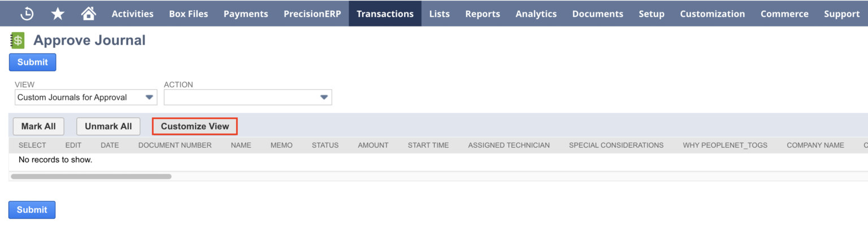Click the bottom Submit button
Screen dimensions: 868x242
(32, 209)
